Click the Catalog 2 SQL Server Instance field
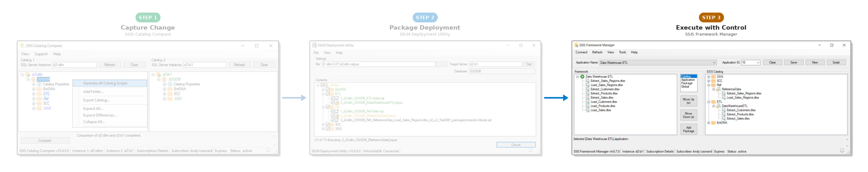The image size is (868, 172). tap(205, 65)
